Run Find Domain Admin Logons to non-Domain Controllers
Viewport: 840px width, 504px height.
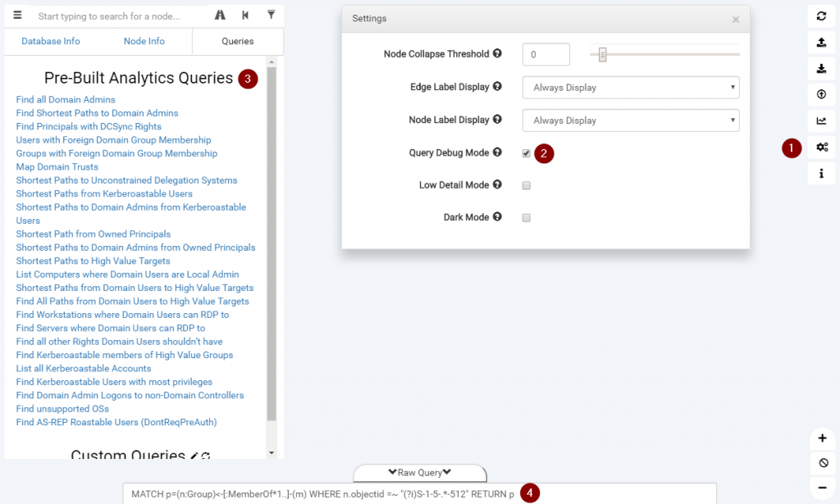coord(130,395)
